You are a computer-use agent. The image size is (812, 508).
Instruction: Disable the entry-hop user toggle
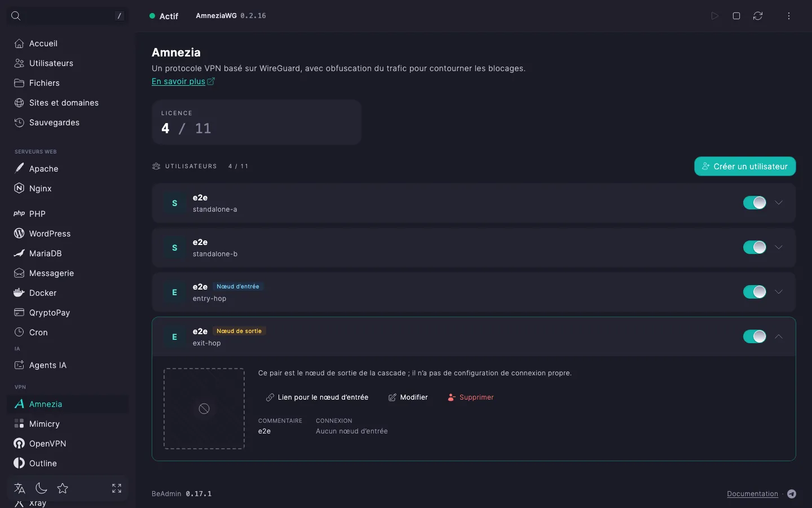click(754, 292)
